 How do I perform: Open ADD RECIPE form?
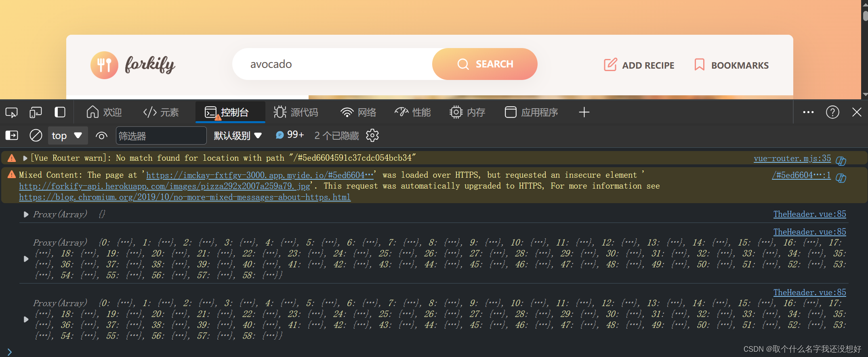[x=639, y=65]
